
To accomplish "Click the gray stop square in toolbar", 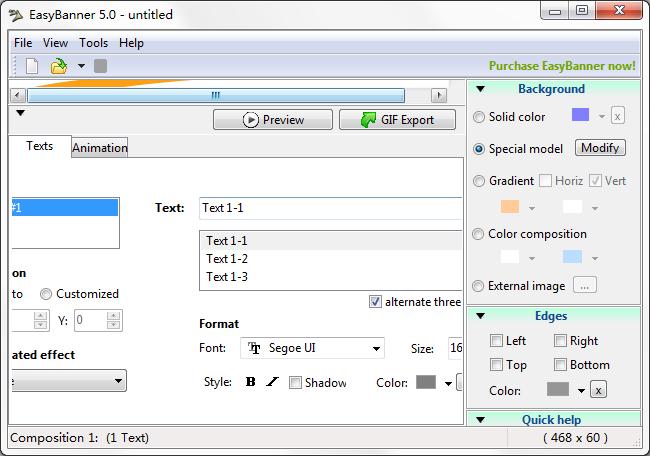I will [100, 66].
